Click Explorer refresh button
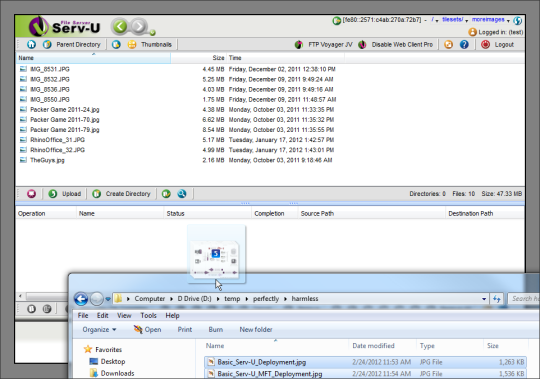The height and width of the screenshot is (379, 540). (496, 299)
